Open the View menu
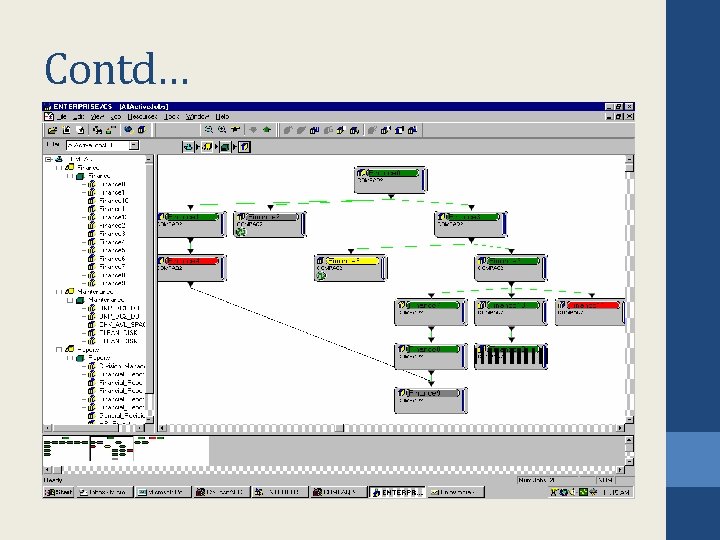The image size is (720, 540). coord(97,117)
